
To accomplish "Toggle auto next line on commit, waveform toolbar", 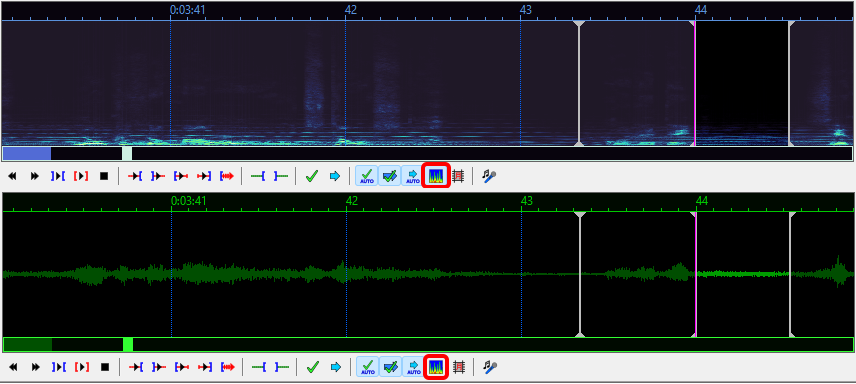I will [x=390, y=366].
